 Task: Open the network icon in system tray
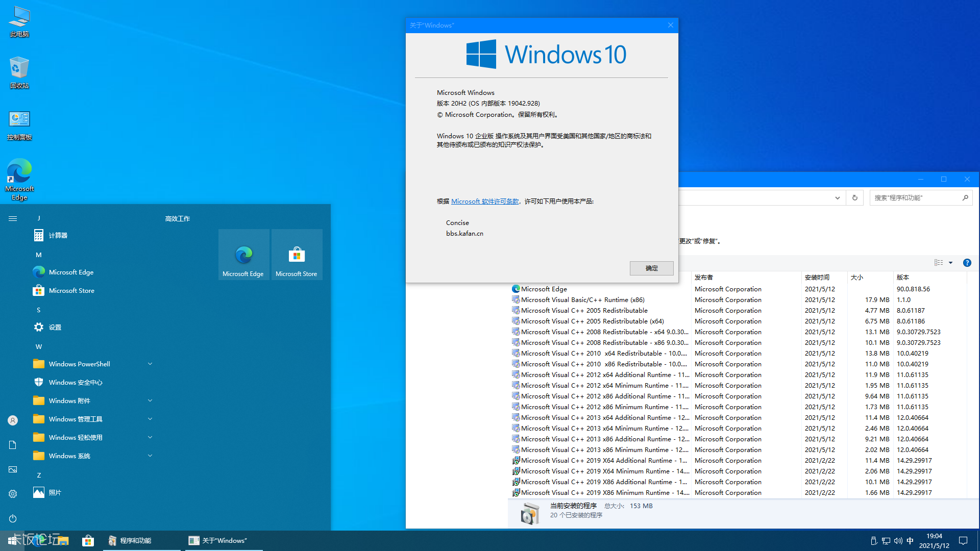click(886, 541)
